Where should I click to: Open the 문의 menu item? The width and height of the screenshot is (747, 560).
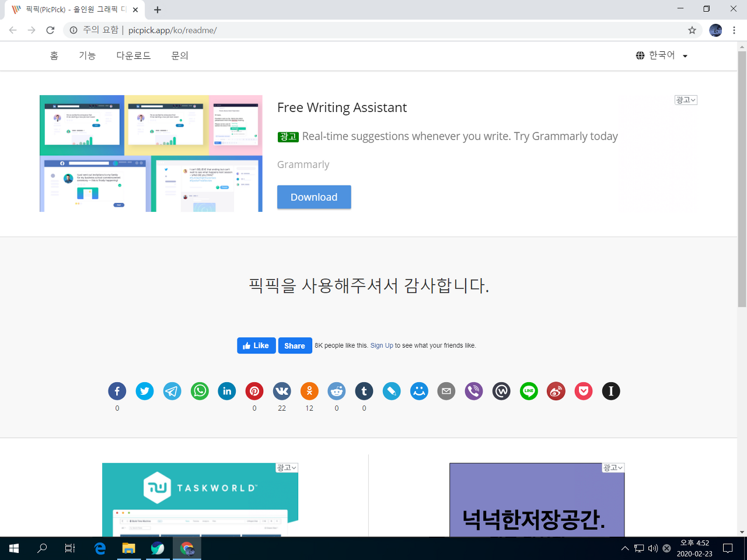point(180,55)
